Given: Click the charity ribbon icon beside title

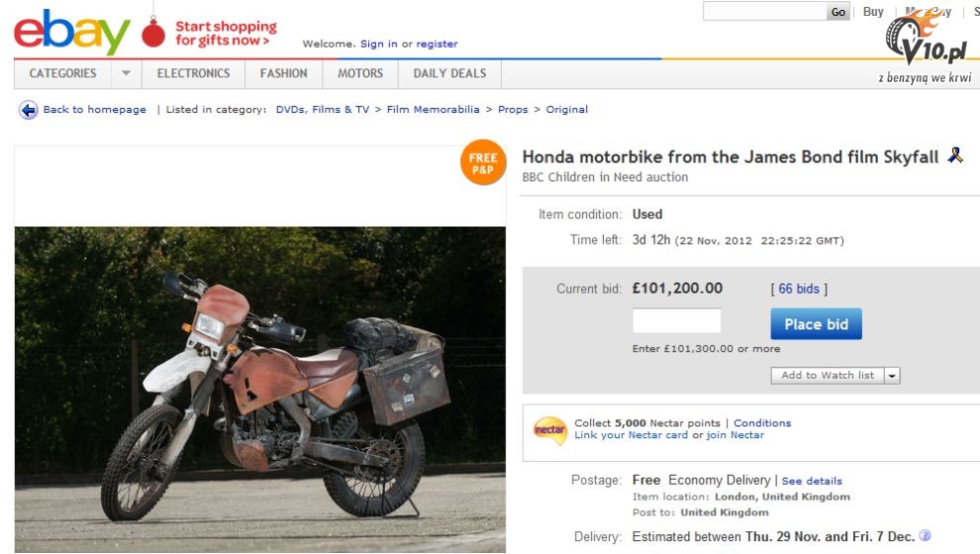Looking at the screenshot, I should pos(955,155).
